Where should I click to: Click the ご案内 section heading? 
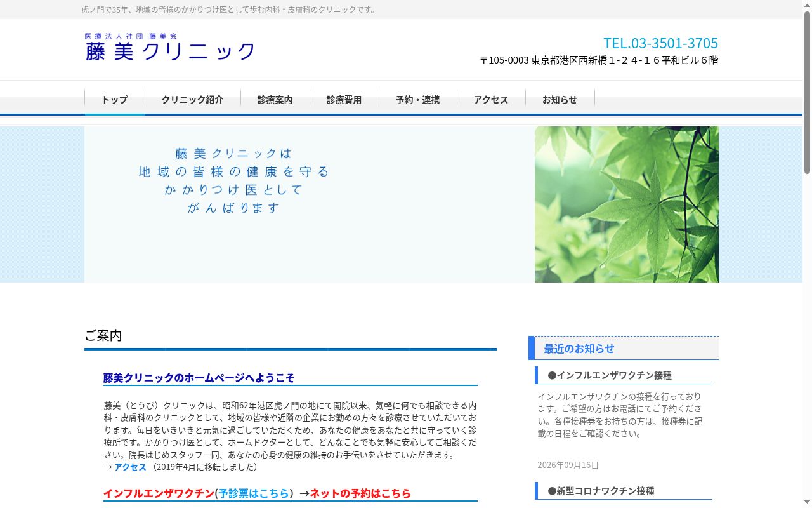pyautogui.click(x=103, y=336)
